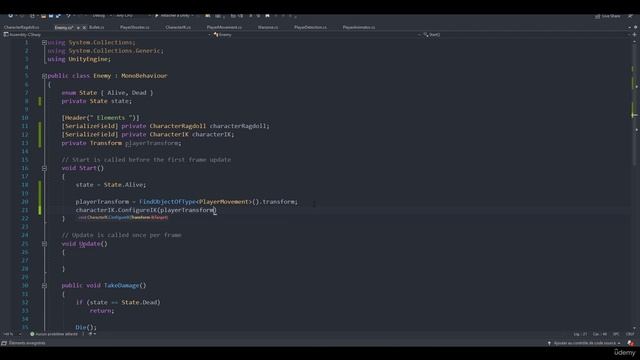The height and width of the screenshot is (360, 640).
Task: Pin the Enemy.cs tab
Action: click(x=78, y=27)
